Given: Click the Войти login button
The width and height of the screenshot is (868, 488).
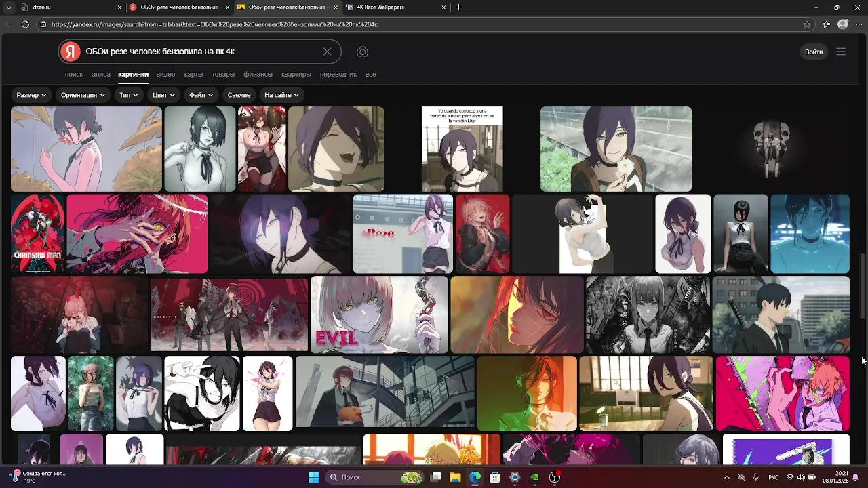Looking at the screenshot, I should pyautogui.click(x=814, y=52).
